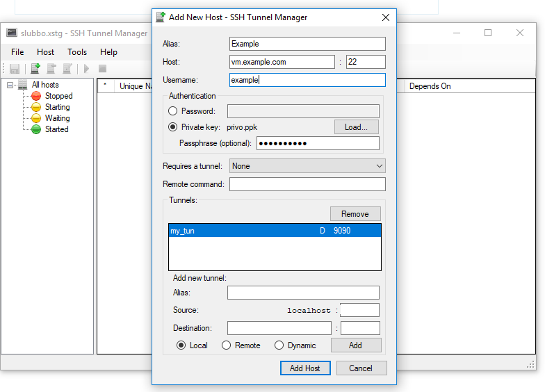Click the host Alias field containing Example
The width and height of the screenshot is (545, 392).
click(x=307, y=44)
